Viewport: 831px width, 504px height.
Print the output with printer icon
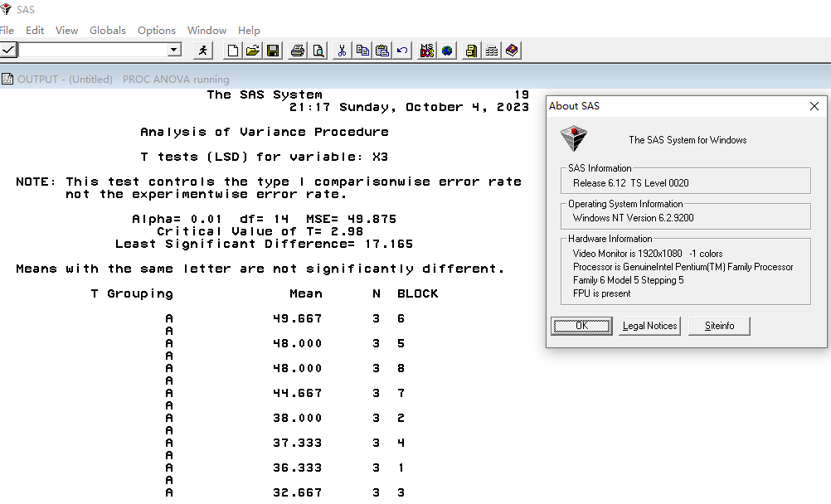(298, 51)
